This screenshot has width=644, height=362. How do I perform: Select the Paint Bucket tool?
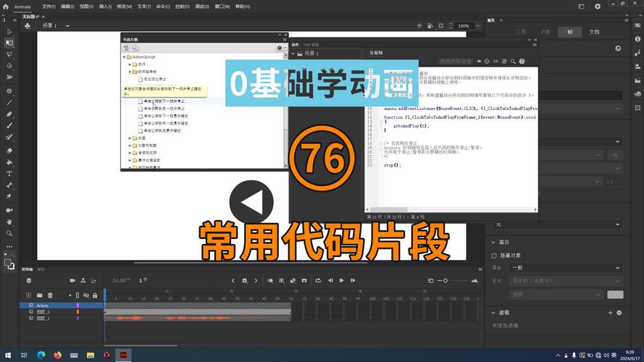9,162
